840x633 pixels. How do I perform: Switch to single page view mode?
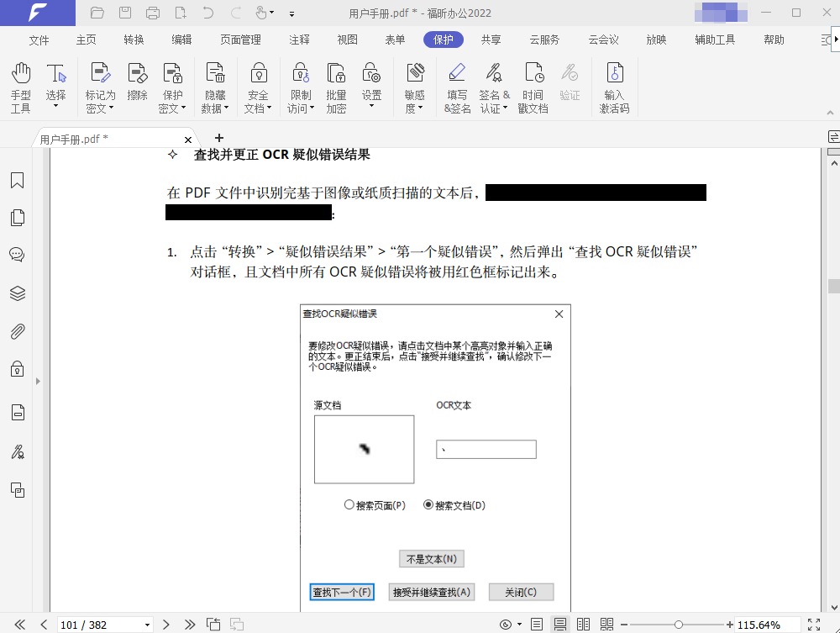[537, 625]
